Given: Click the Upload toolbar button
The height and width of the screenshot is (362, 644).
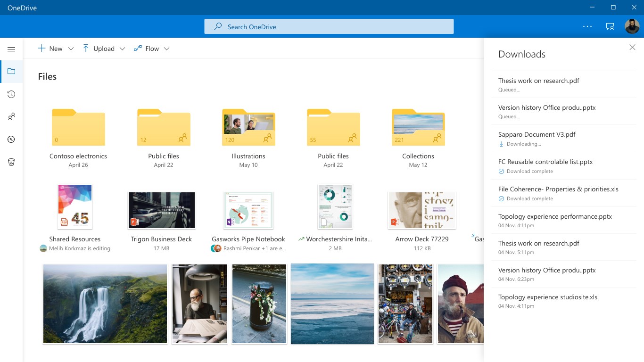Looking at the screenshot, I should (99, 49).
